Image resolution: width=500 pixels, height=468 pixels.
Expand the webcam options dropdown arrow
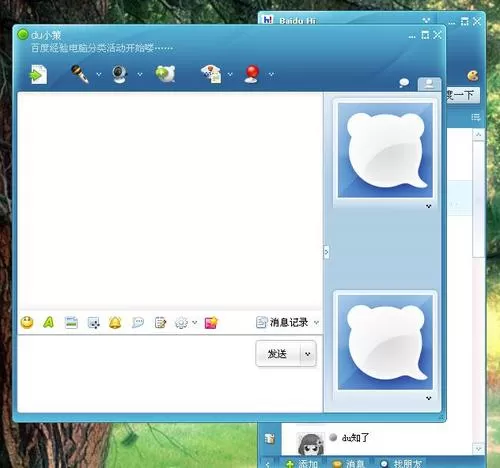(140, 74)
